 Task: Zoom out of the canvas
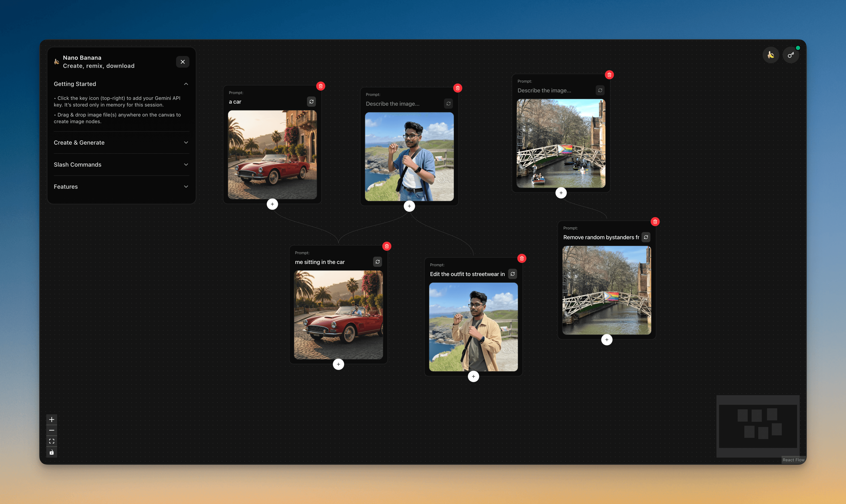[x=52, y=430]
